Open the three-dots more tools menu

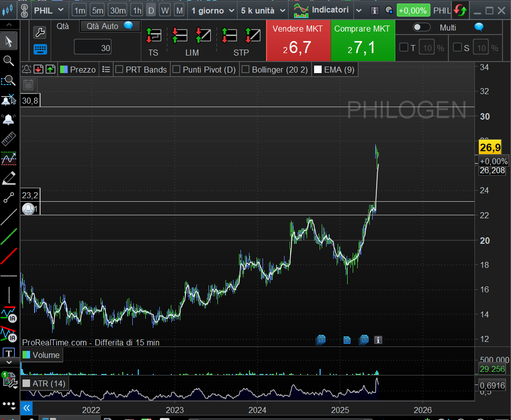click(9, 405)
